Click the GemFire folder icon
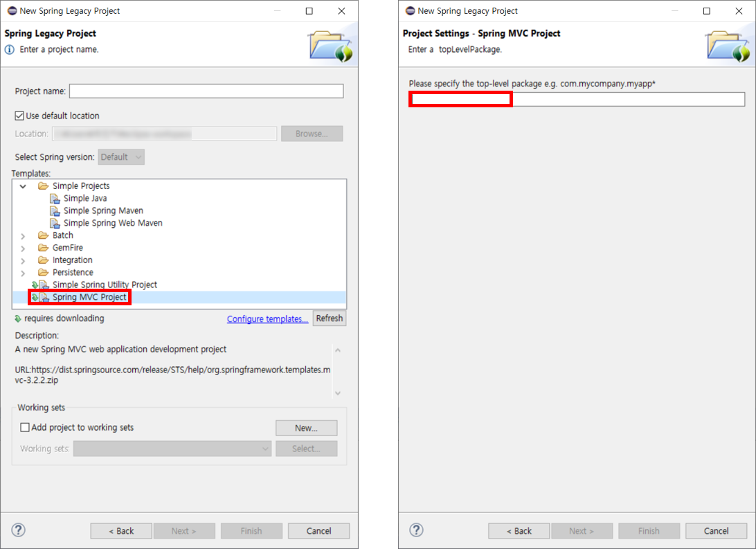Image resolution: width=756 pixels, height=549 pixels. (44, 248)
